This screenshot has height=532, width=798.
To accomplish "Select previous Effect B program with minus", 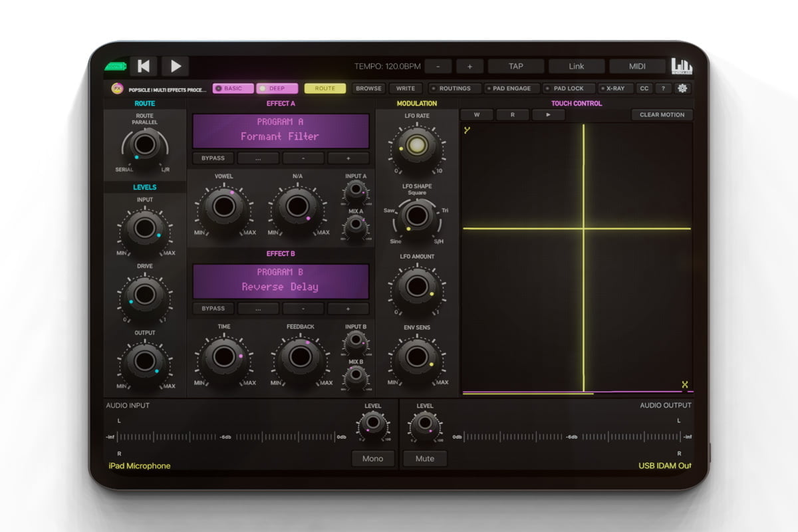I will (303, 309).
